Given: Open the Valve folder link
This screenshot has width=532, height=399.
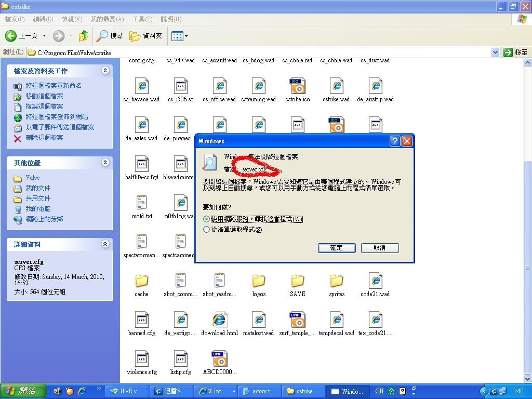Looking at the screenshot, I should tap(33, 178).
